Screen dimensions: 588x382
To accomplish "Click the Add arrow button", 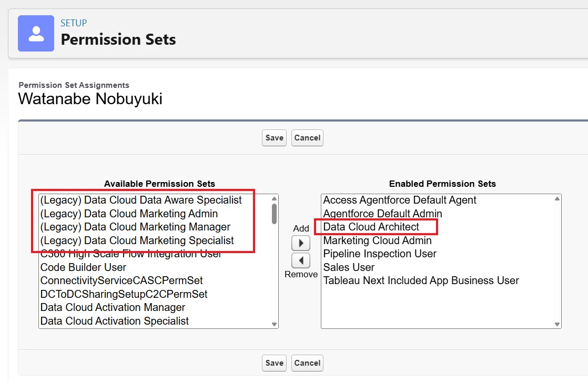I will (301, 243).
